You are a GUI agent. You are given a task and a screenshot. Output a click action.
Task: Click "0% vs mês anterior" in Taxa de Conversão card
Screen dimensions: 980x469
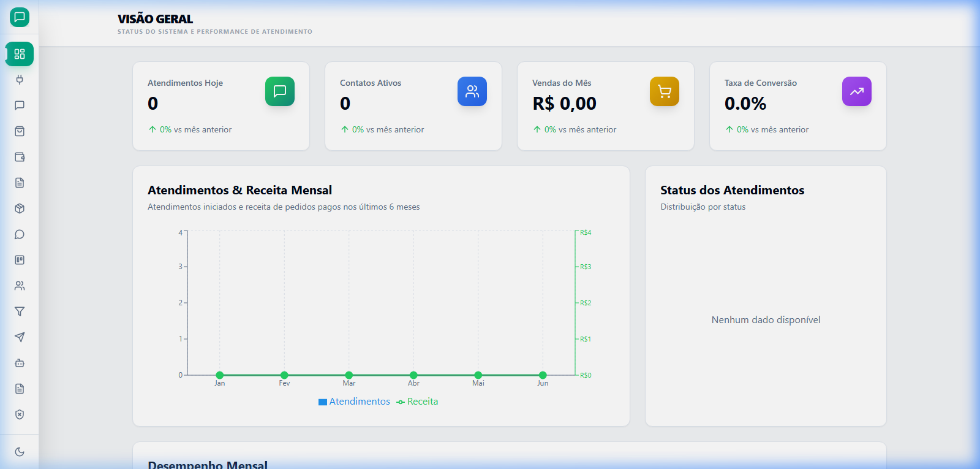click(773, 129)
